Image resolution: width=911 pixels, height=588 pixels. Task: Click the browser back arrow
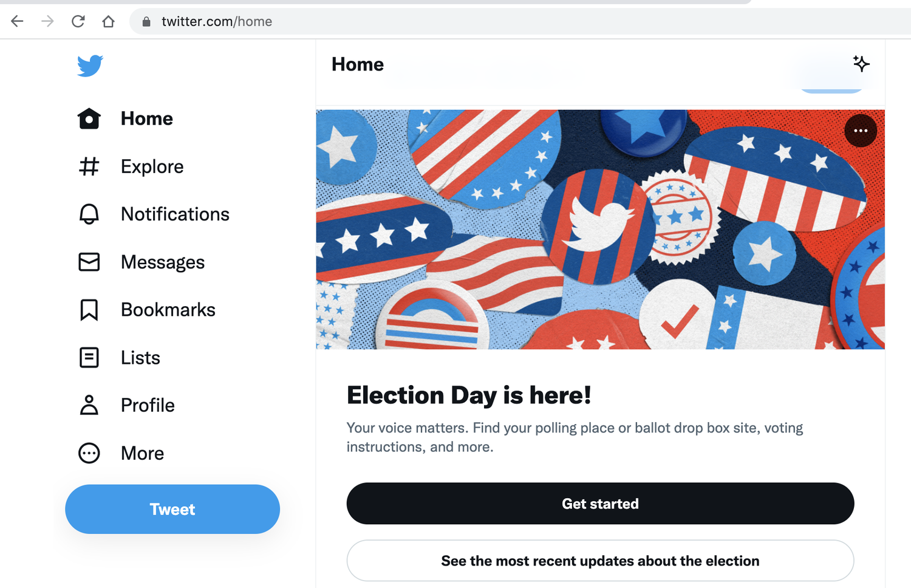point(17,21)
